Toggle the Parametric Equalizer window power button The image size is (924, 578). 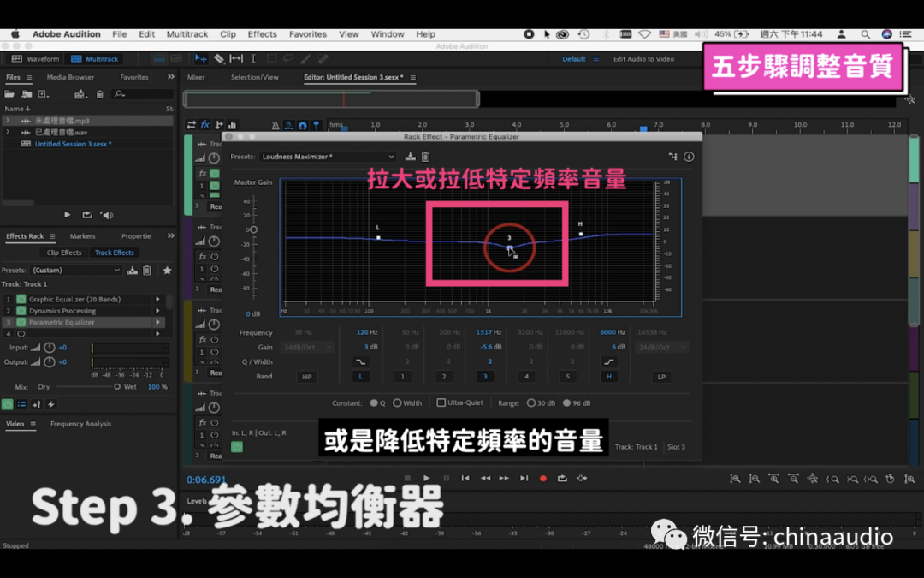click(237, 446)
